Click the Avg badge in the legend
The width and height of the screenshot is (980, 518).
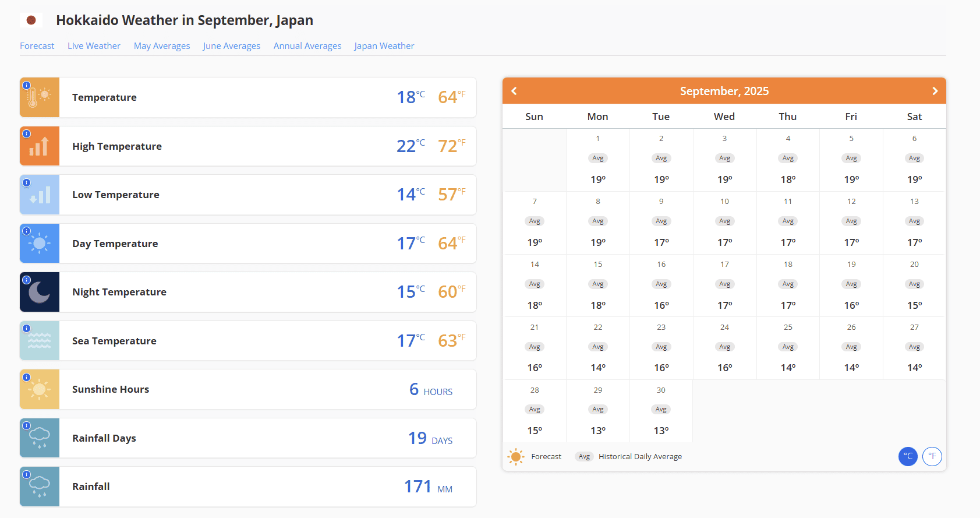coord(584,457)
